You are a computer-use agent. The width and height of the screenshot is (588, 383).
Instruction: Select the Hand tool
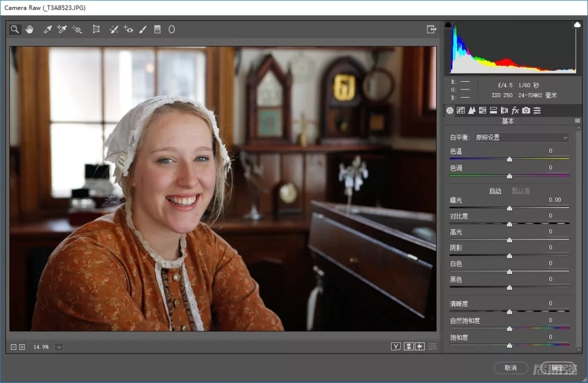[29, 29]
